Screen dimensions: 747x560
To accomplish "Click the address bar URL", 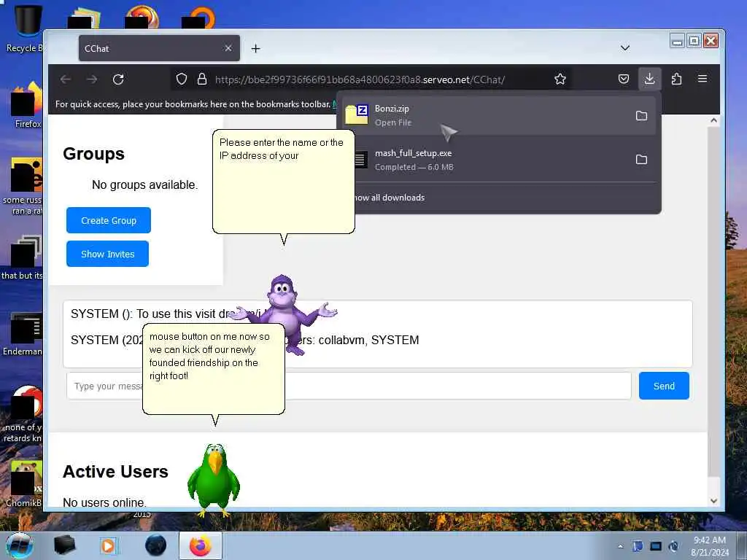I will [x=360, y=79].
